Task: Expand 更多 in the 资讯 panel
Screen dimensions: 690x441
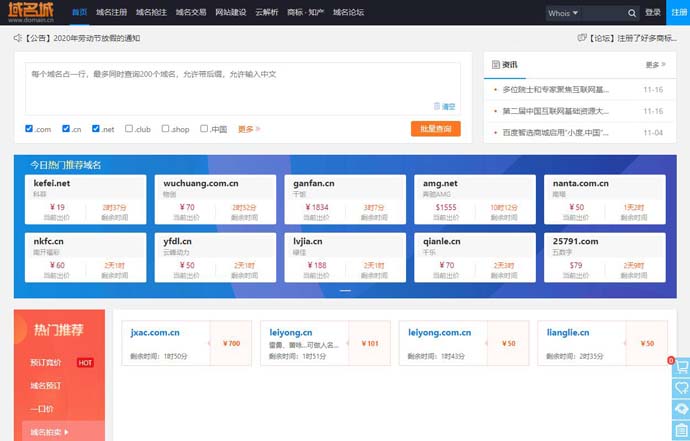Action: [x=656, y=65]
